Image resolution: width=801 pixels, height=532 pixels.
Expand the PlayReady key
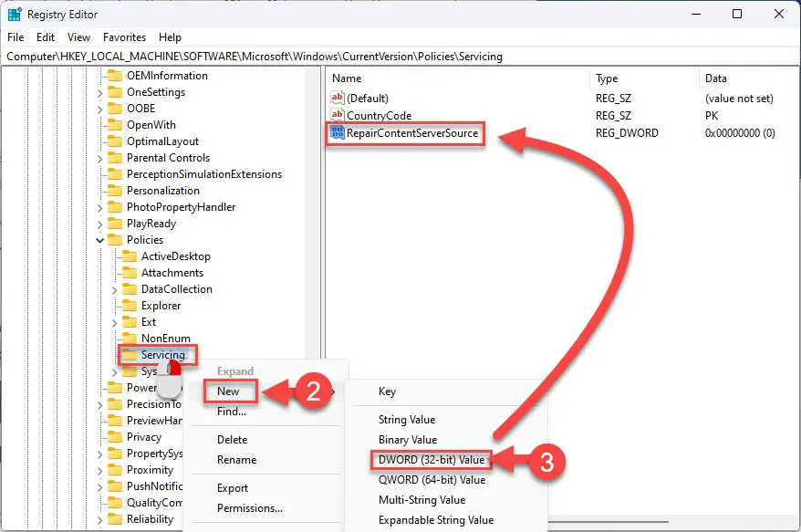99,224
